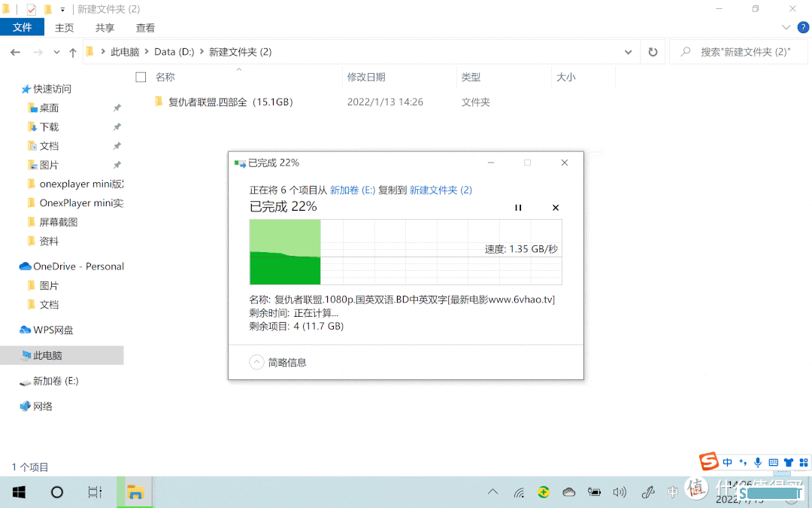Click 此电脑 in the address breadcrumb

pos(125,52)
